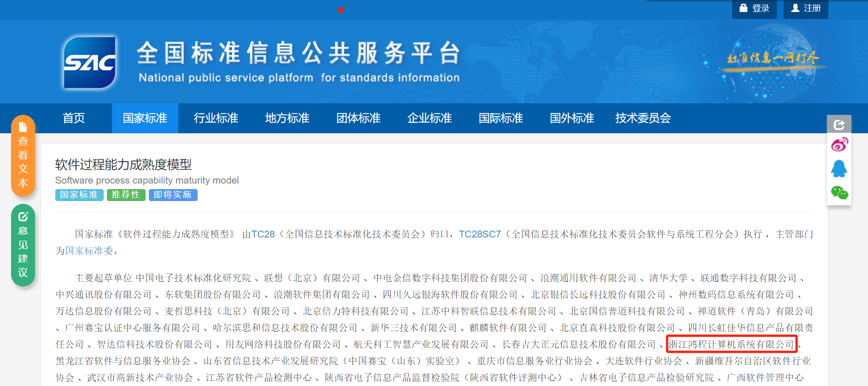The height and width of the screenshot is (386, 868).
Task: Click the SAC logo icon
Action: (x=90, y=62)
